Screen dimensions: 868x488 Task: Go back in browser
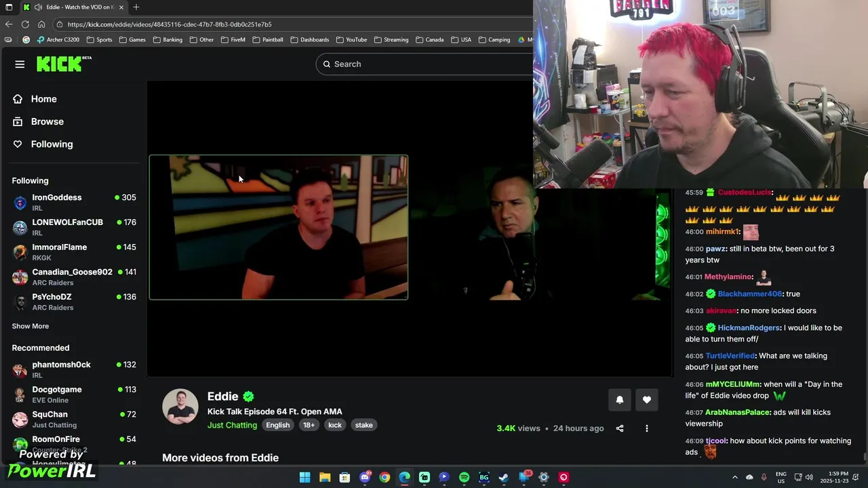tap(9, 24)
